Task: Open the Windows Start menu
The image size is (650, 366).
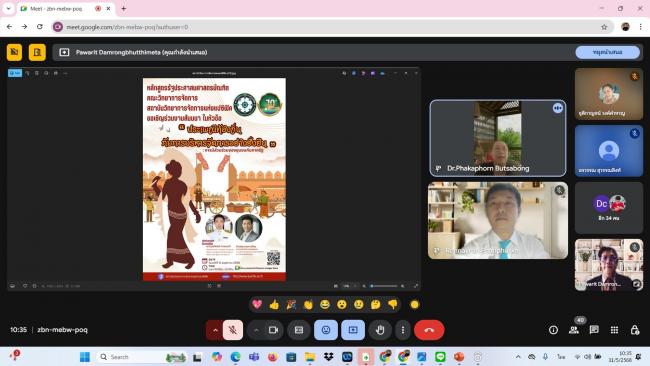Action: pyautogui.click(x=85, y=357)
